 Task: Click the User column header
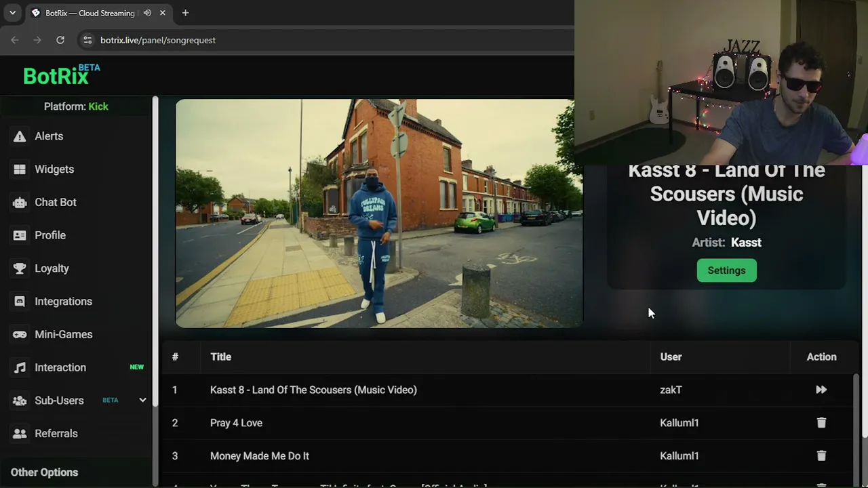(x=671, y=357)
